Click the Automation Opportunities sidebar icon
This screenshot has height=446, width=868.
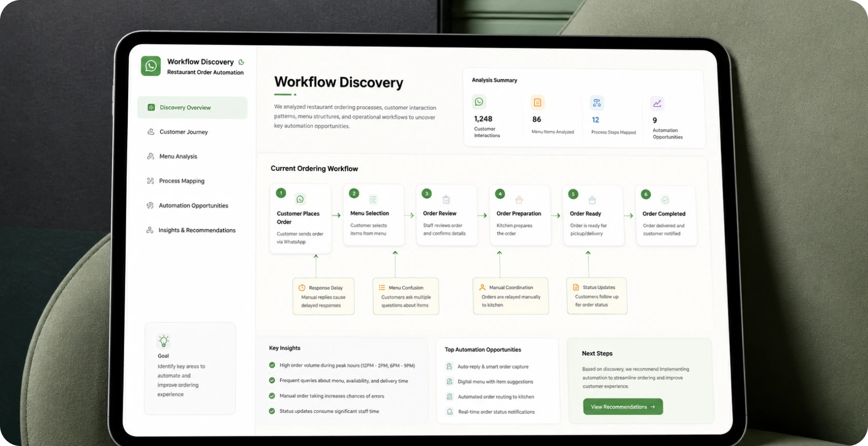point(150,206)
